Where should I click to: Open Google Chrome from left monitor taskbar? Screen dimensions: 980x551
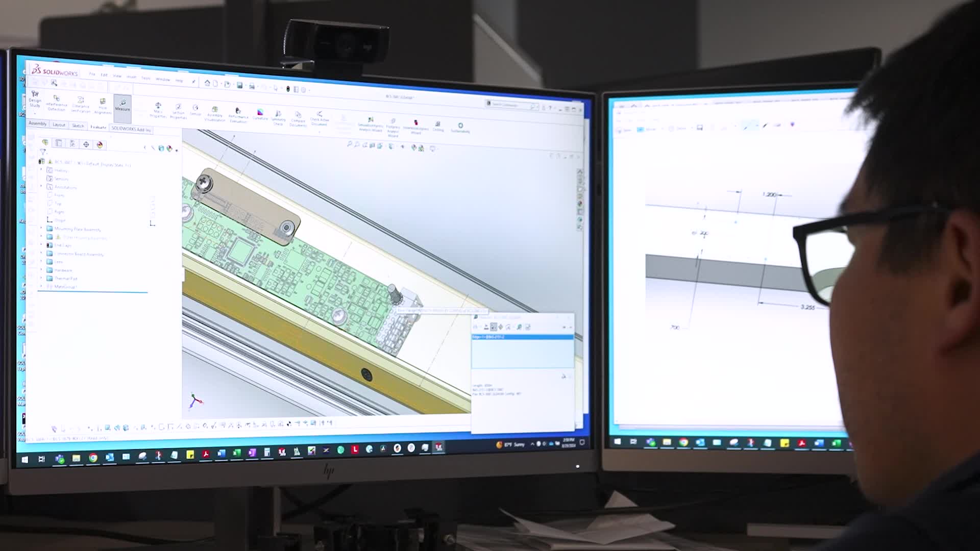[93, 458]
